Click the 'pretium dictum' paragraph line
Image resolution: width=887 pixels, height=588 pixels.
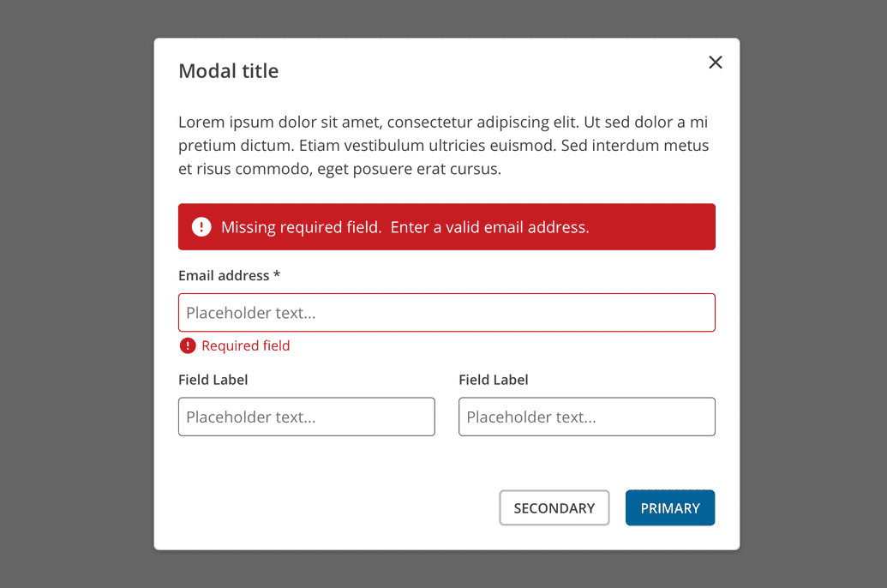[x=443, y=146]
